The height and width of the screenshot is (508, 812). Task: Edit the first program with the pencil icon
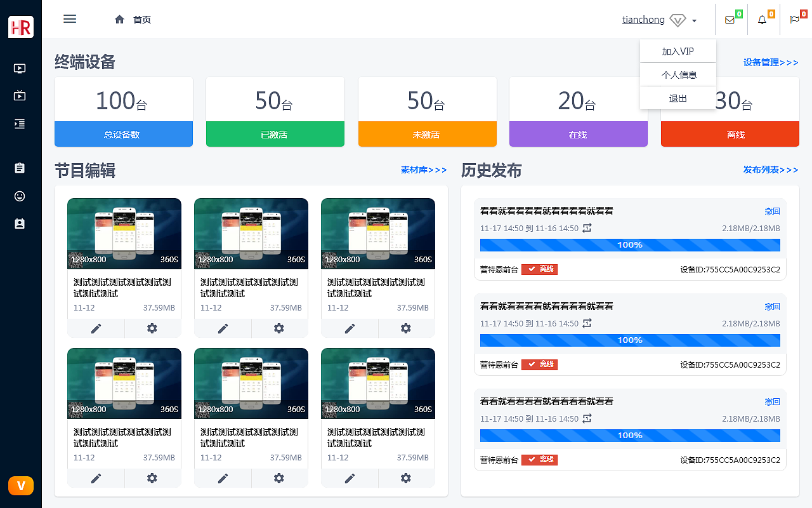click(96, 328)
